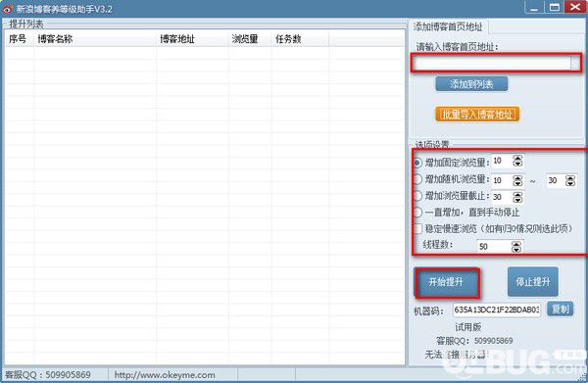The image size is (588, 383).
Task: Open the 添加博客首页地址 tab
Action: click(x=448, y=26)
